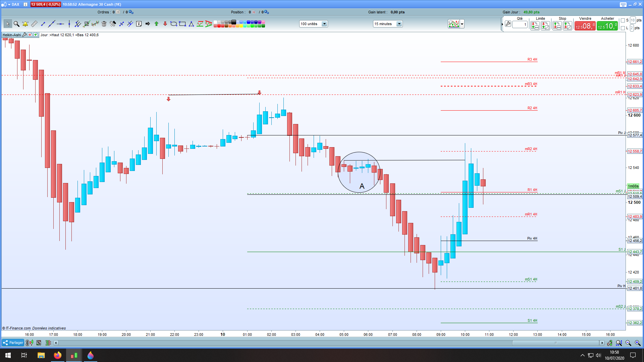
Task: Open the 15 minutes timeframe dropdown
Action: (399, 24)
